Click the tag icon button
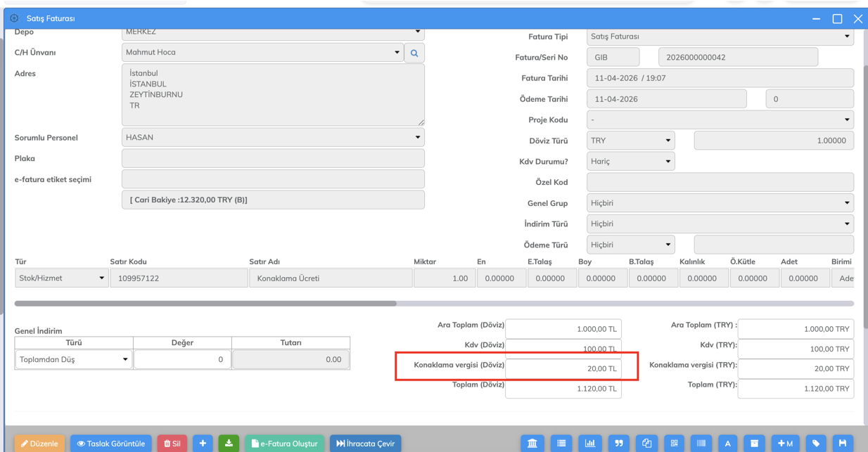This screenshot has width=868, height=452. (x=816, y=444)
